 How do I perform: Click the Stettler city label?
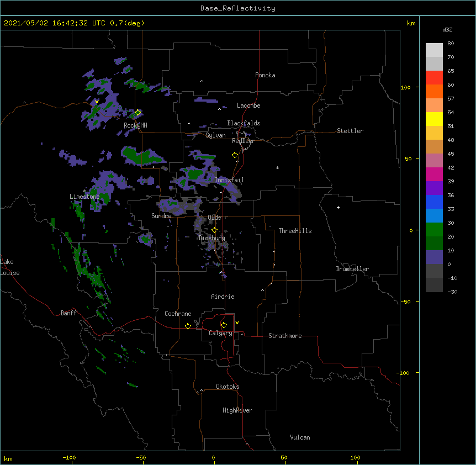pyautogui.click(x=350, y=131)
